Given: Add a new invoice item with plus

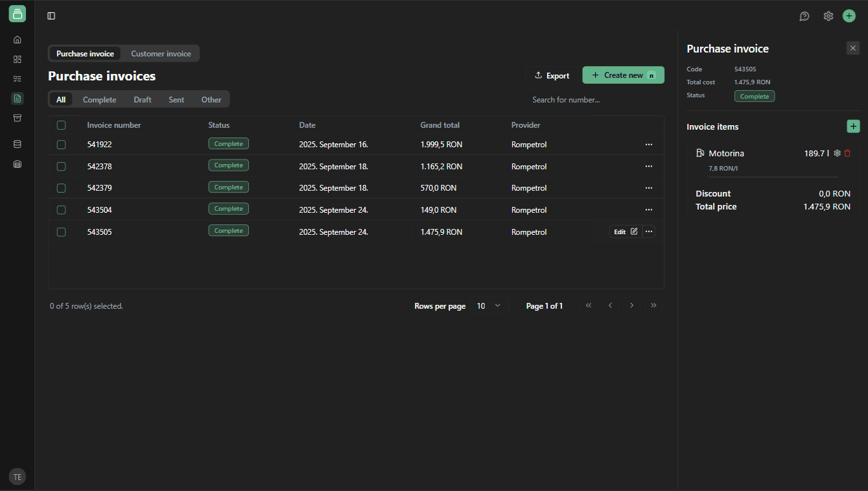Looking at the screenshot, I should point(853,126).
